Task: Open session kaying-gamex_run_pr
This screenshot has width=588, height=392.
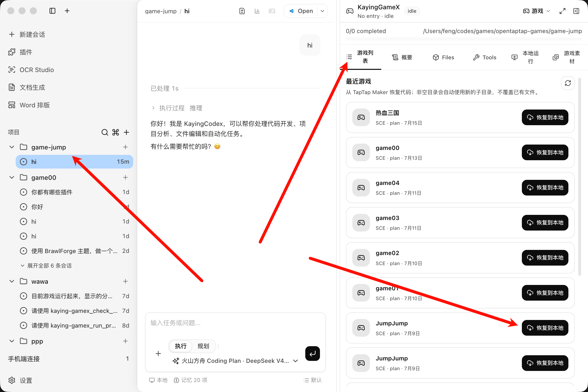Action: click(x=74, y=326)
